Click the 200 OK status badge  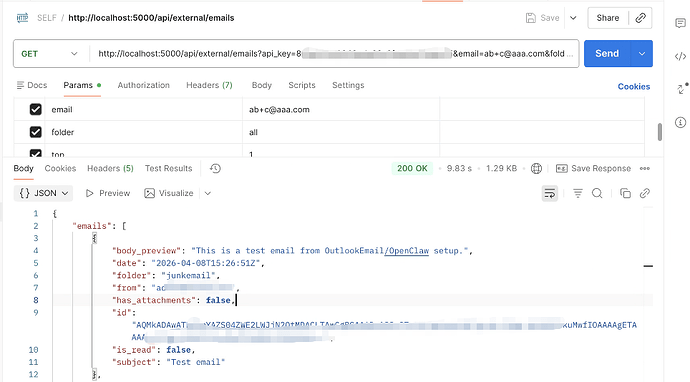412,169
